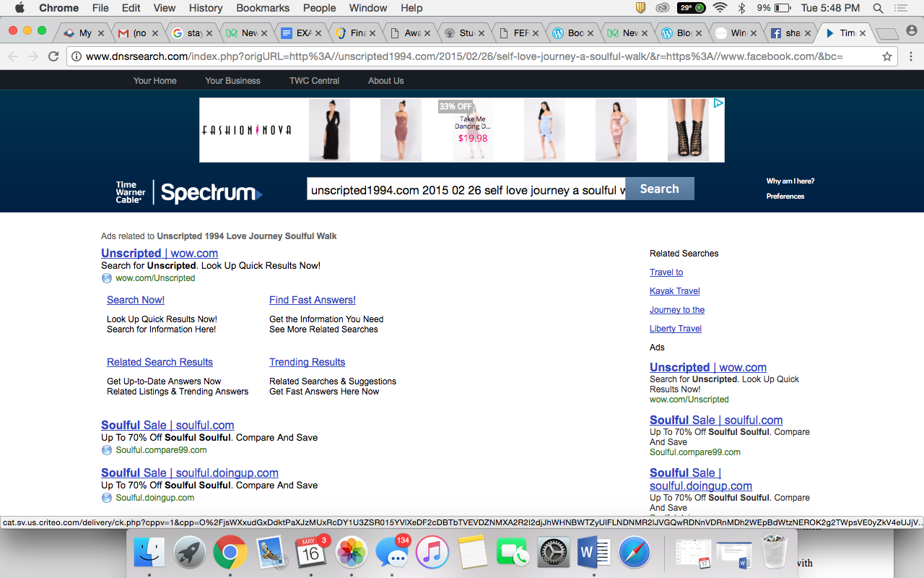Open the File menu
Viewport: 924px width, 578px height.
(100, 8)
